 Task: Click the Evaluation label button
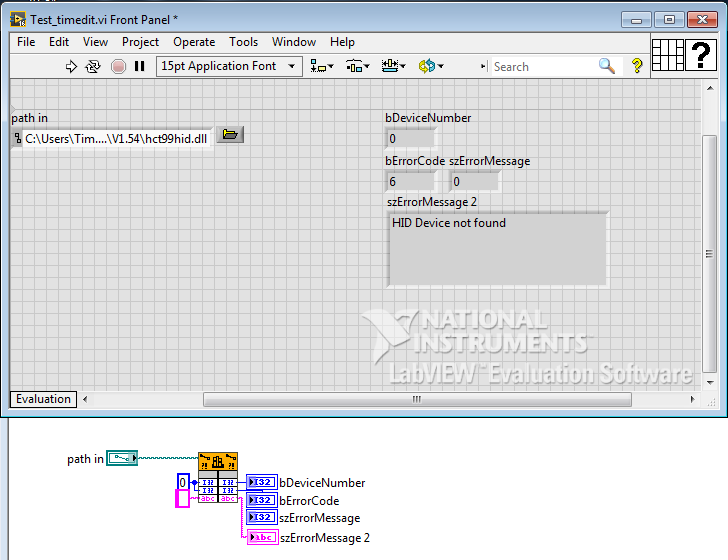[43, 399]
